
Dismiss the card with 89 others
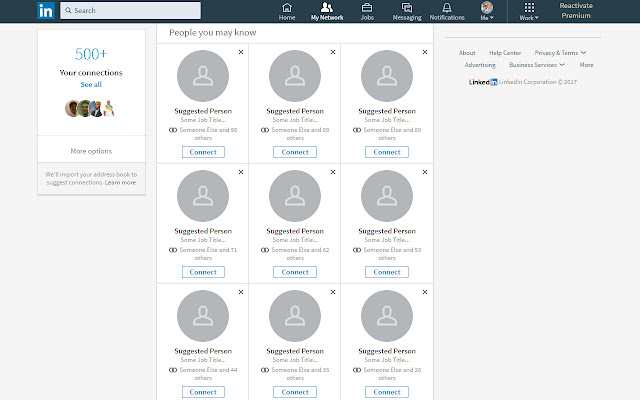tap(333, 52)
